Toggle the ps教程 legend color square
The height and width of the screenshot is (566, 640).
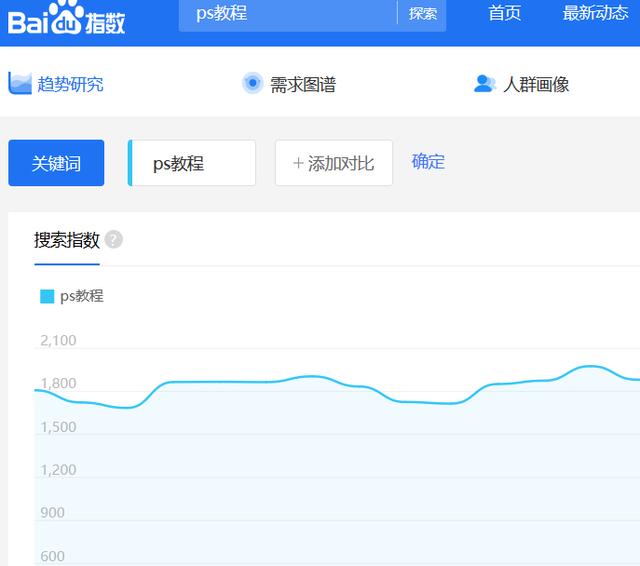pyautogui.click(x=47, y=296)
